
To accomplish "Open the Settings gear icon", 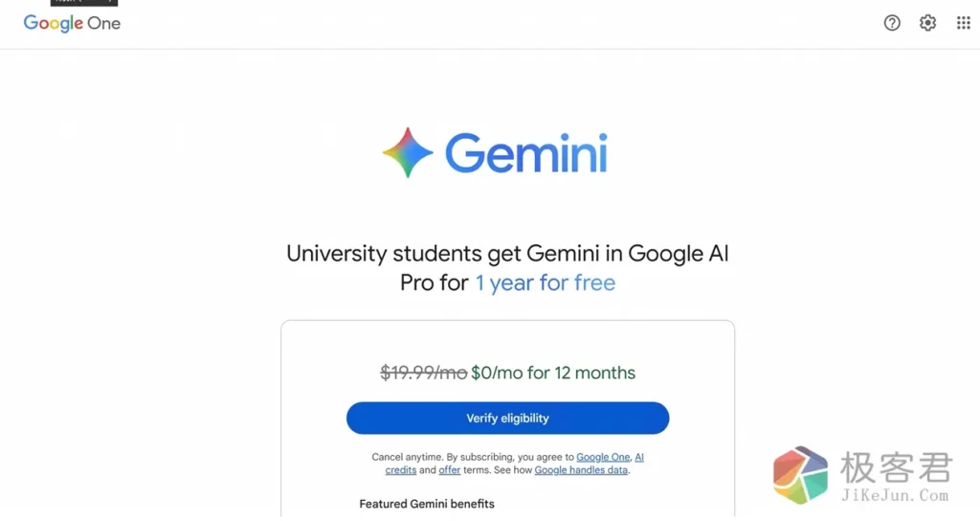I will 927,23.
